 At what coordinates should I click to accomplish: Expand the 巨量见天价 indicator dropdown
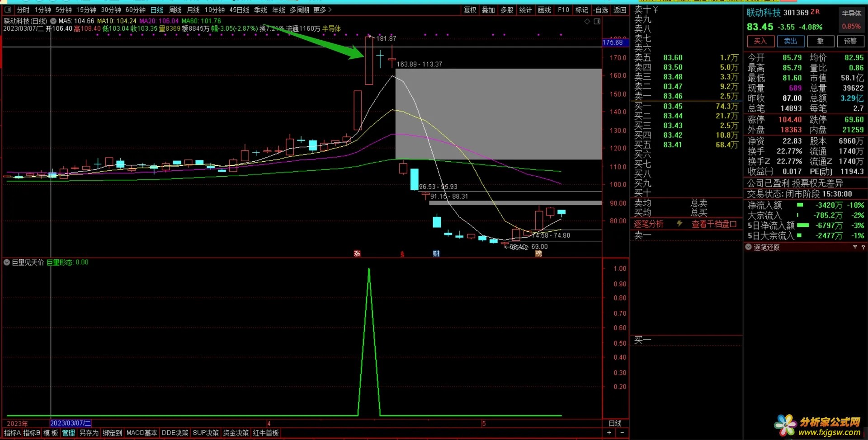point(7,262)
